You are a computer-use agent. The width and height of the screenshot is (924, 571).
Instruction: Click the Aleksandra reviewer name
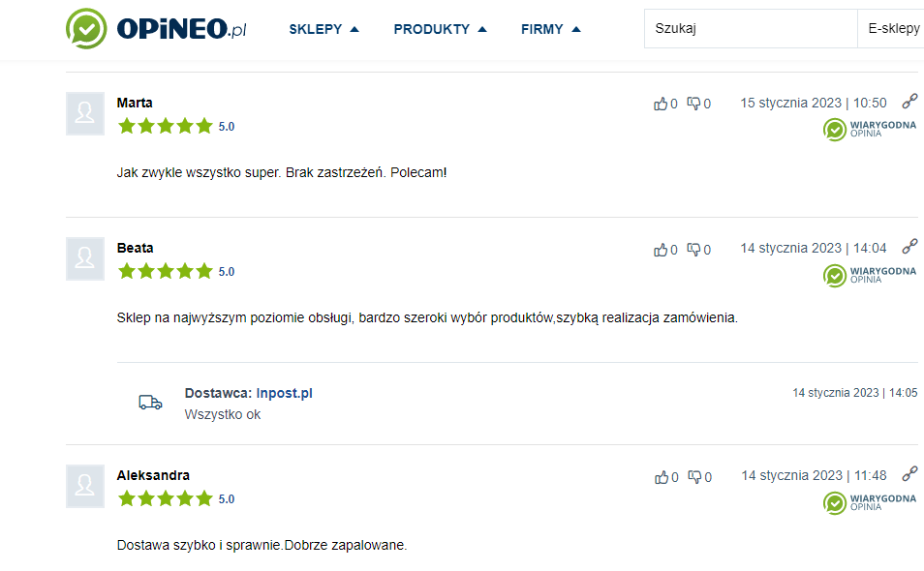tap(153, 475)
